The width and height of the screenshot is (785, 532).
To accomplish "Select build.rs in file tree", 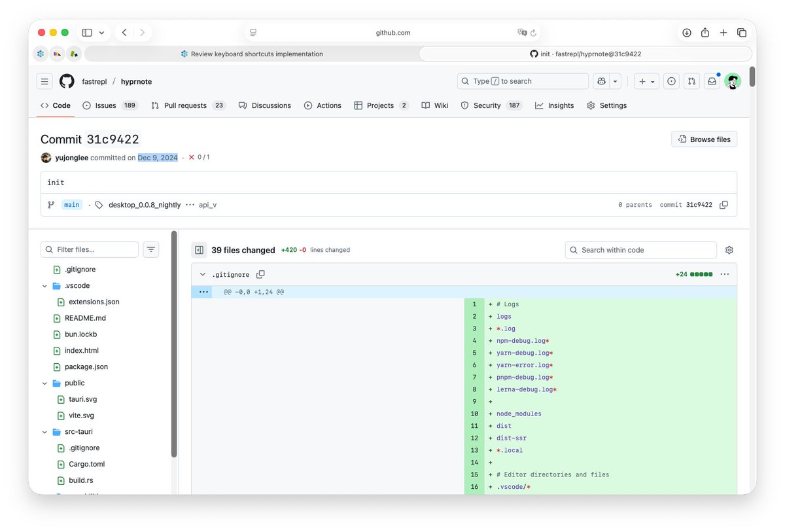I will click(x=81, y=481).
